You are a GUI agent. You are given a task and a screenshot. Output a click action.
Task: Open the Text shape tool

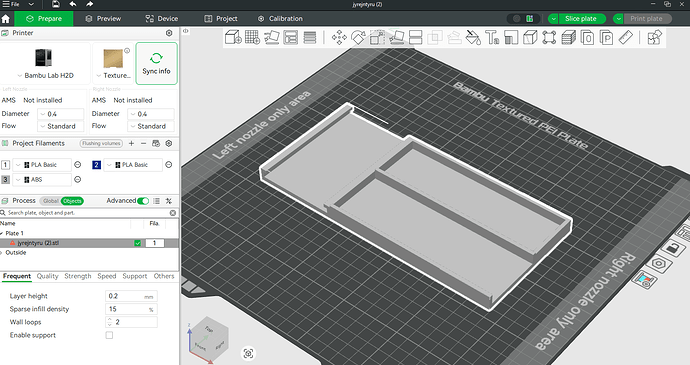pyautogui.click(x=492, y=37)
